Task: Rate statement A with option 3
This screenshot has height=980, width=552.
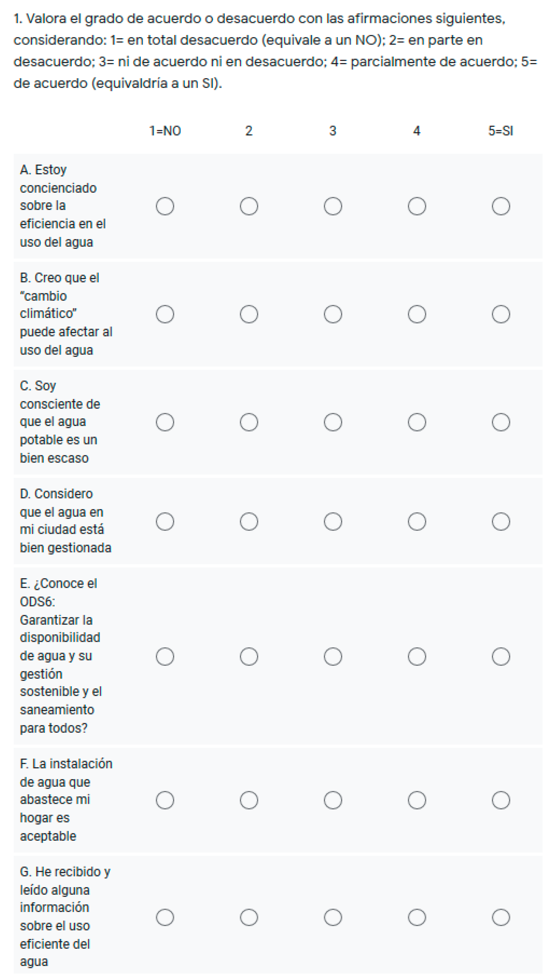Action: [x=333, y=206]
